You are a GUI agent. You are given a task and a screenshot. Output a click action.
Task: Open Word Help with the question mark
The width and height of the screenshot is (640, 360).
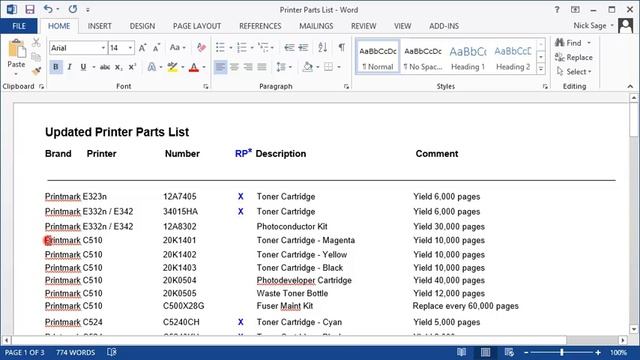tap(557, 9)
